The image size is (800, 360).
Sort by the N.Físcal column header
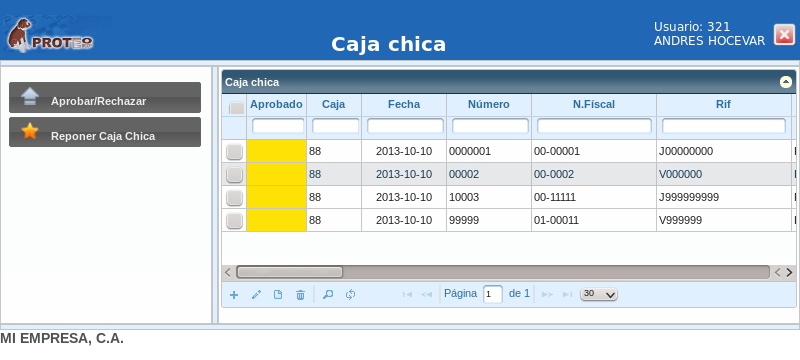pos(594,105)
